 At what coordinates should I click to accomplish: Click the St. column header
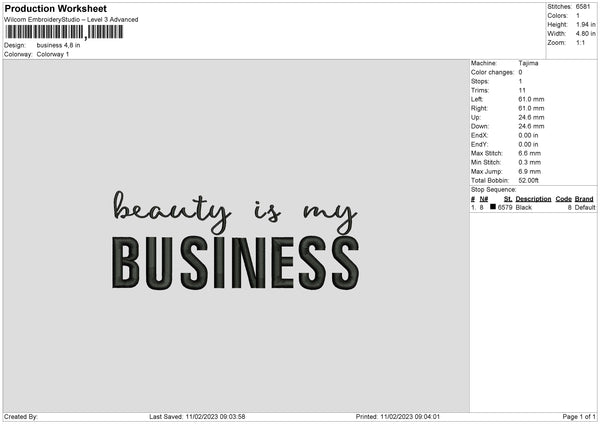click(x=508, y=199)
